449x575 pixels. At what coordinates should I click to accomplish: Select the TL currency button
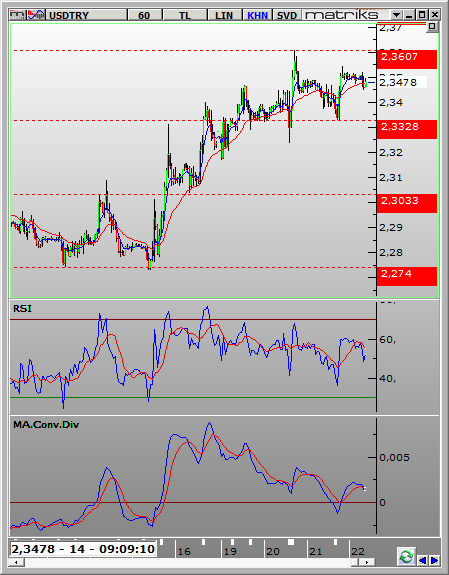pos(185,15)
